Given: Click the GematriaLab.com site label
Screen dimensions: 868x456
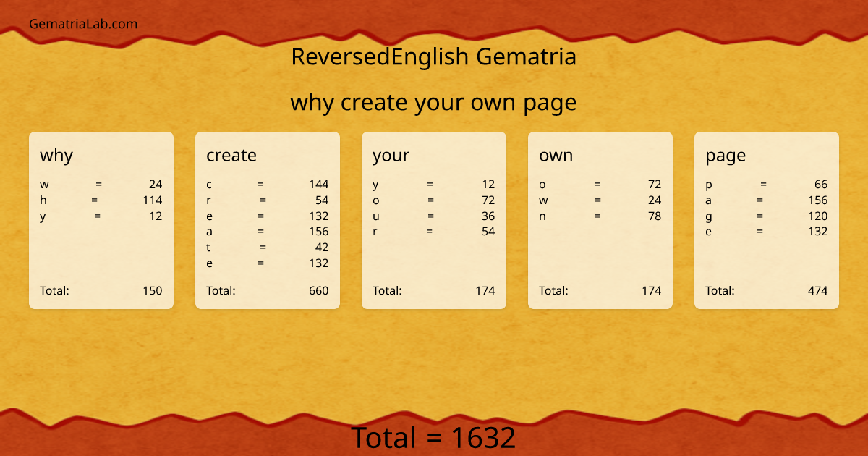Looking at the screenshot, I should click(x=83, y=24).
